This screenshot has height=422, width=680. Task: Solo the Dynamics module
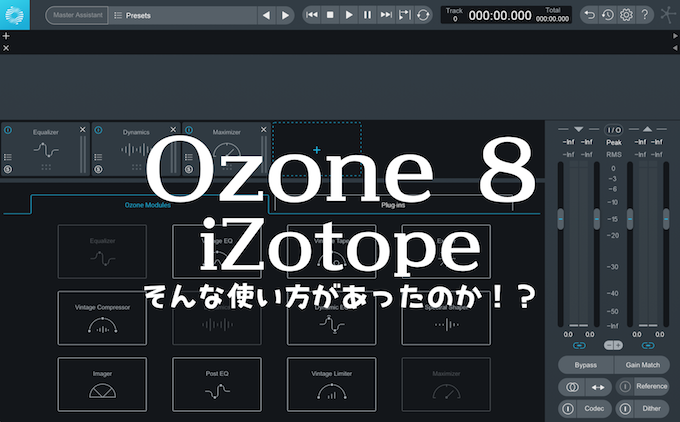[98, 169]
